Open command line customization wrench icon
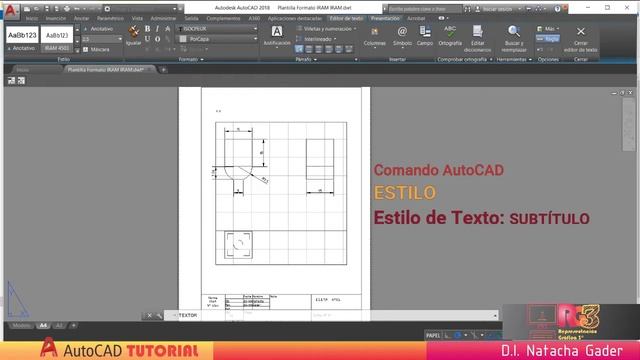640x360 pixels. point(158,316)
